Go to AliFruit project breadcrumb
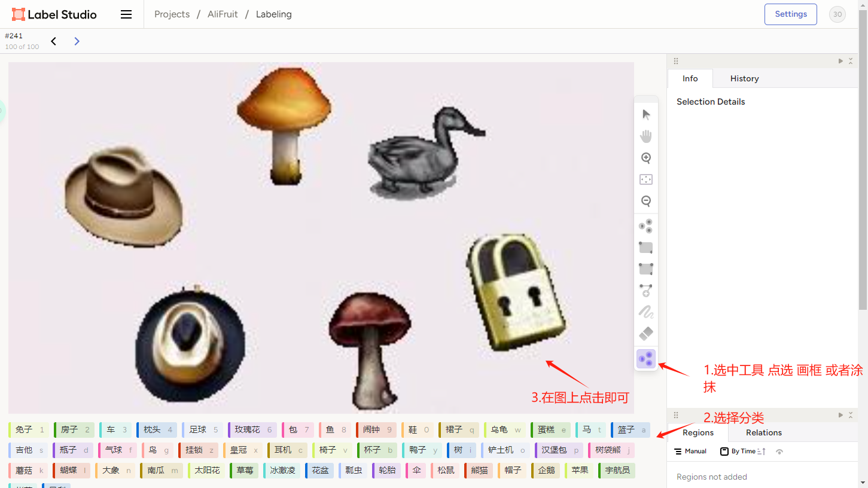 click(223, 14)
